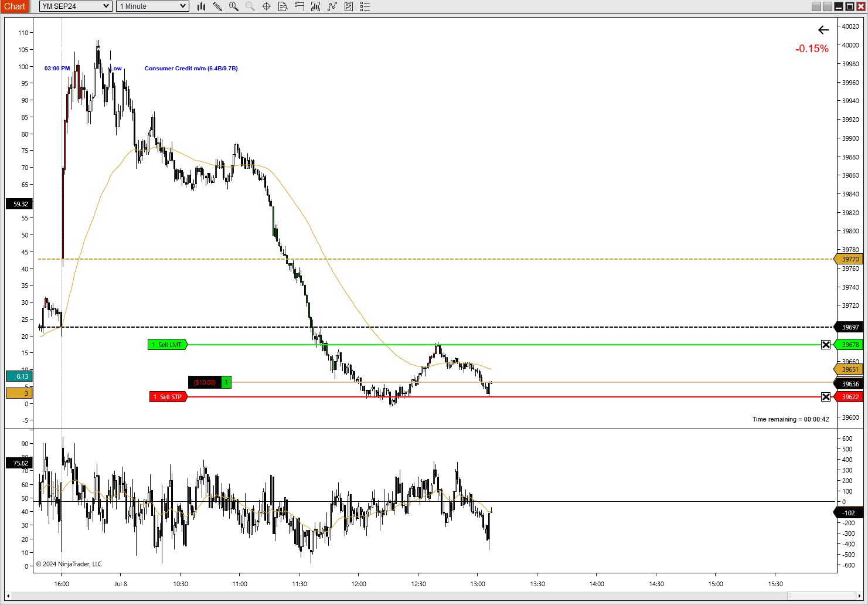The image size is (868, 605).
Task: Select the zoom out magnifier
Action: [x=250, y=6]
